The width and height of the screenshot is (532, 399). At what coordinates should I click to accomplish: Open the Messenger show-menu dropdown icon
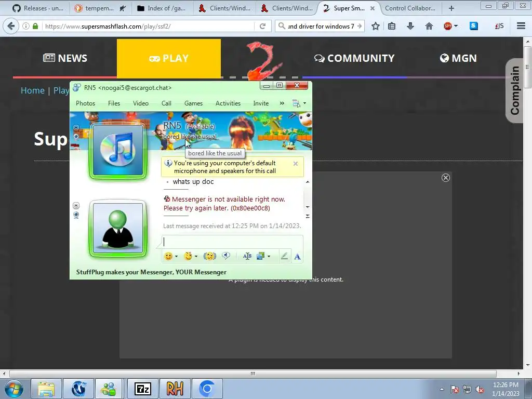tap(299, 103)
